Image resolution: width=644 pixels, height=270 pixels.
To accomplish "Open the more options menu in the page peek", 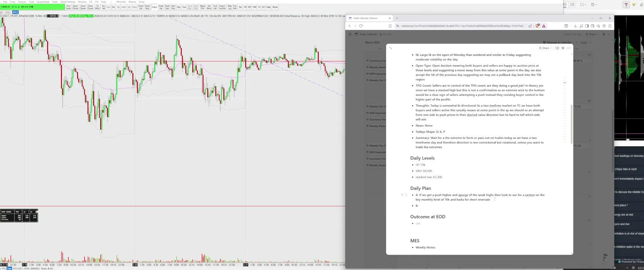I will [x=569, y=48].
